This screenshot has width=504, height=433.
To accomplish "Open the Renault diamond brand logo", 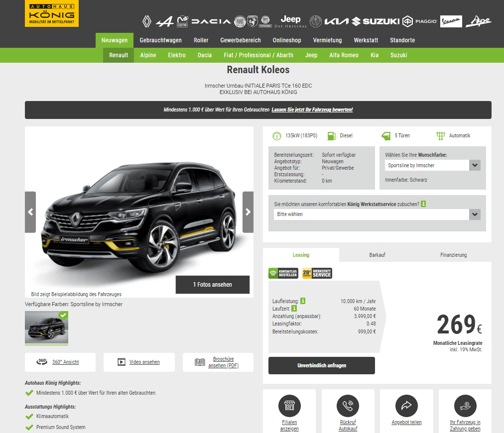I will tap(147, 21).
